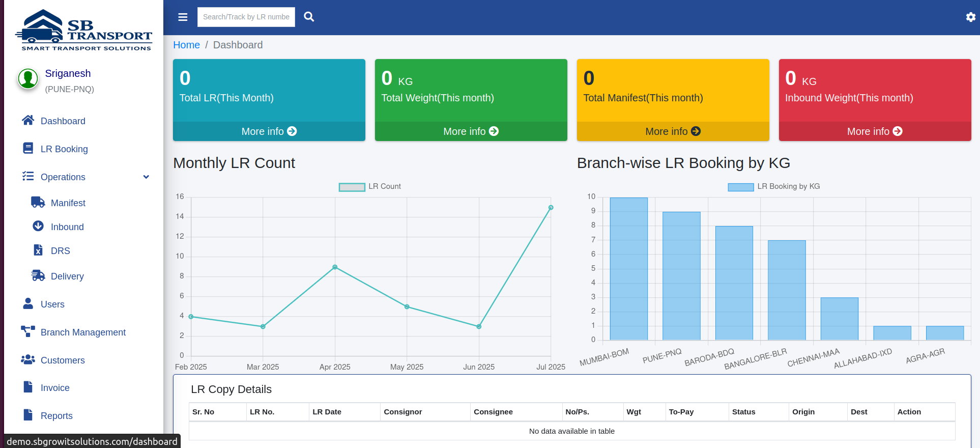Click the Inbound down-arrow icon
Screen dimensions: 980x448
pyautogui.click(x=38, y=226)
